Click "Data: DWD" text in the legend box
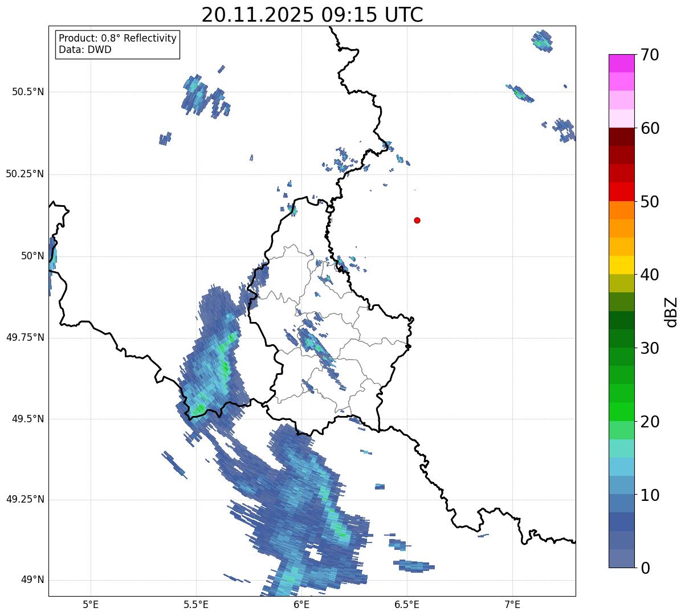The image size is (685, 616). click(x=85, y=50)
